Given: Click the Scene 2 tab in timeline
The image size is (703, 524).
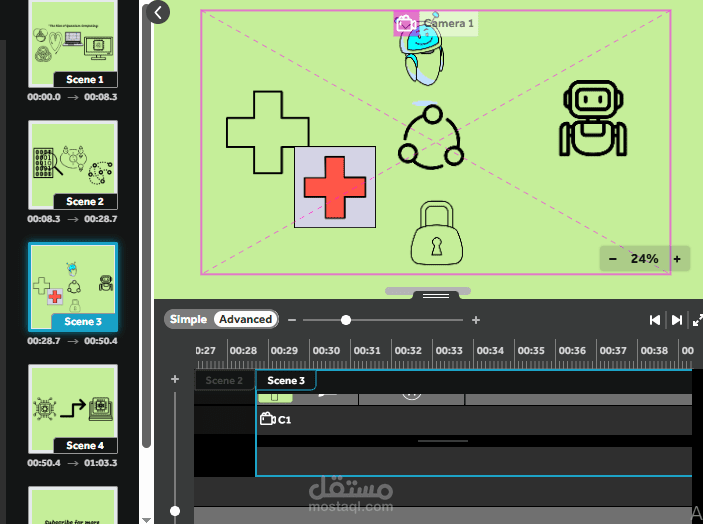Looking at the screenshot, I should [224, 381].
